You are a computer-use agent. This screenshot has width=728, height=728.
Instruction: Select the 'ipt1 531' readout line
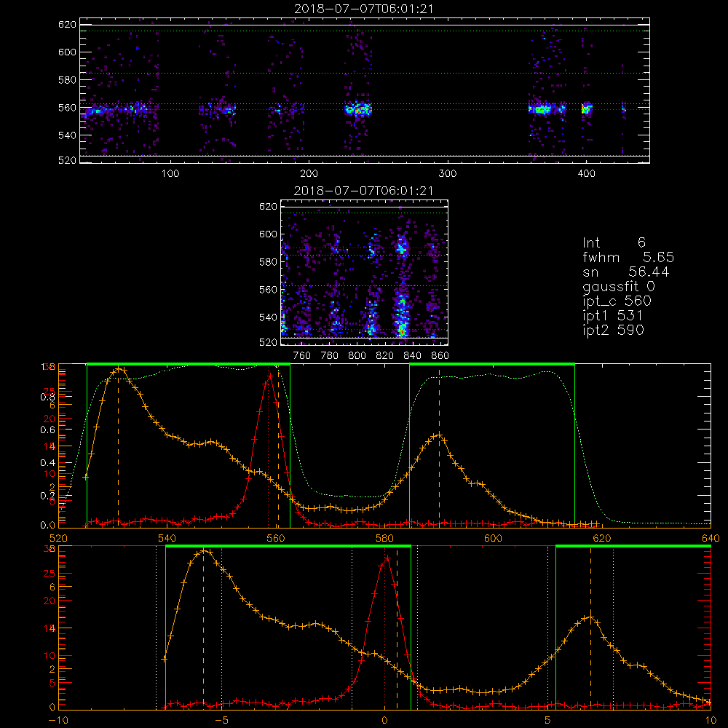[x=613, y=316]
